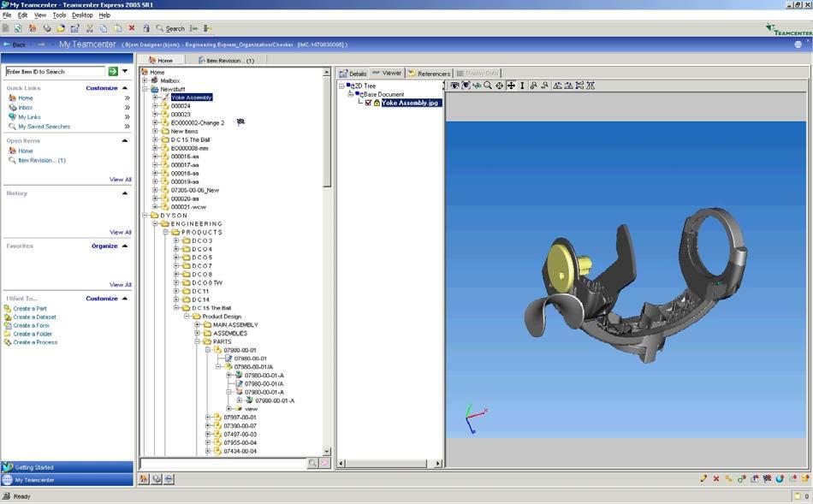
Task: Click the My Saved Searches link
Action: pyautogui.click(x=44, y=127)
